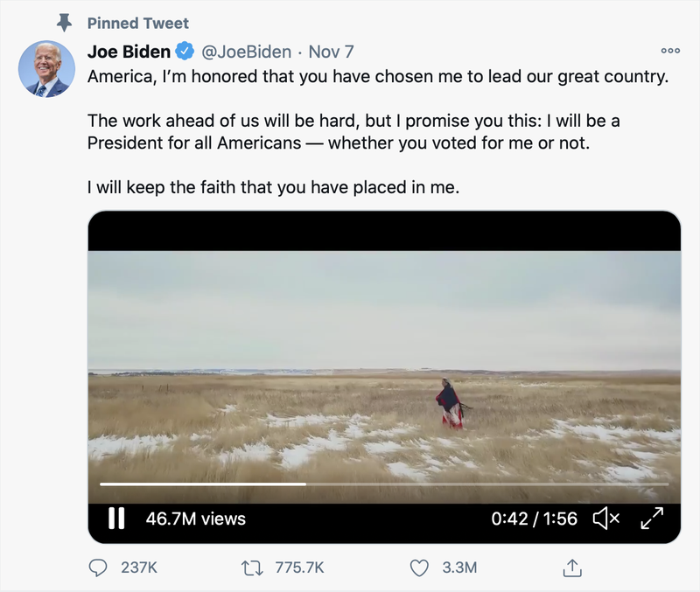Pause the playing video

(115, 519)
